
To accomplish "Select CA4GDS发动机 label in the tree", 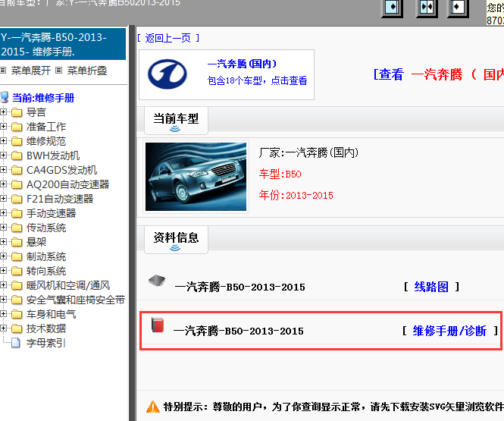I will (x=61, y=170).
